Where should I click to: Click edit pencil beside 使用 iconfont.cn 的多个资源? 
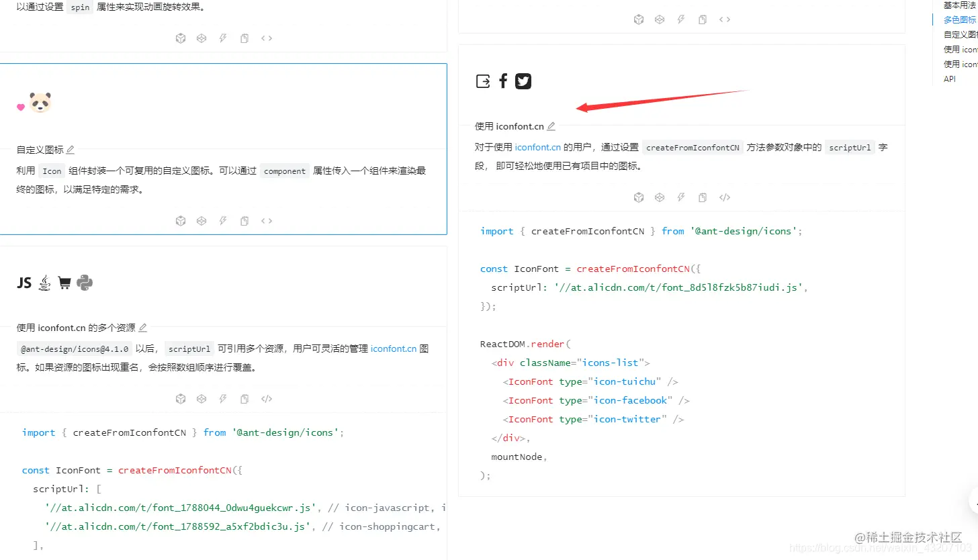pos(142,328)
